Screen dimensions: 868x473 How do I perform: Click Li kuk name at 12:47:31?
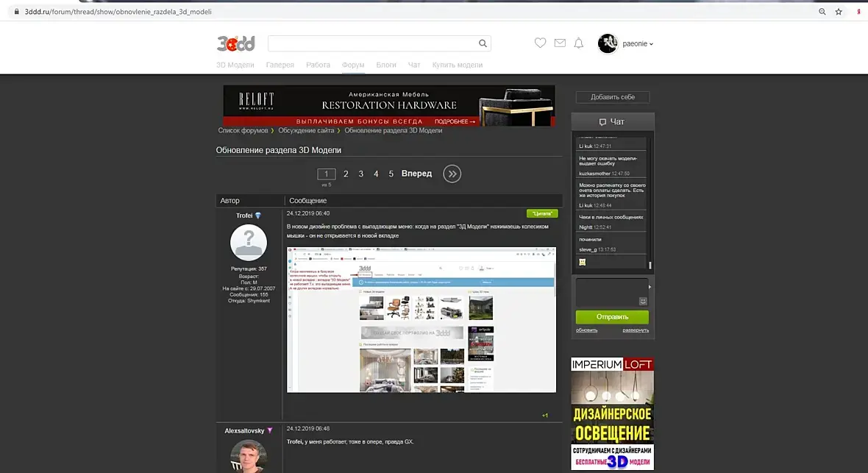tap(586, 146)
